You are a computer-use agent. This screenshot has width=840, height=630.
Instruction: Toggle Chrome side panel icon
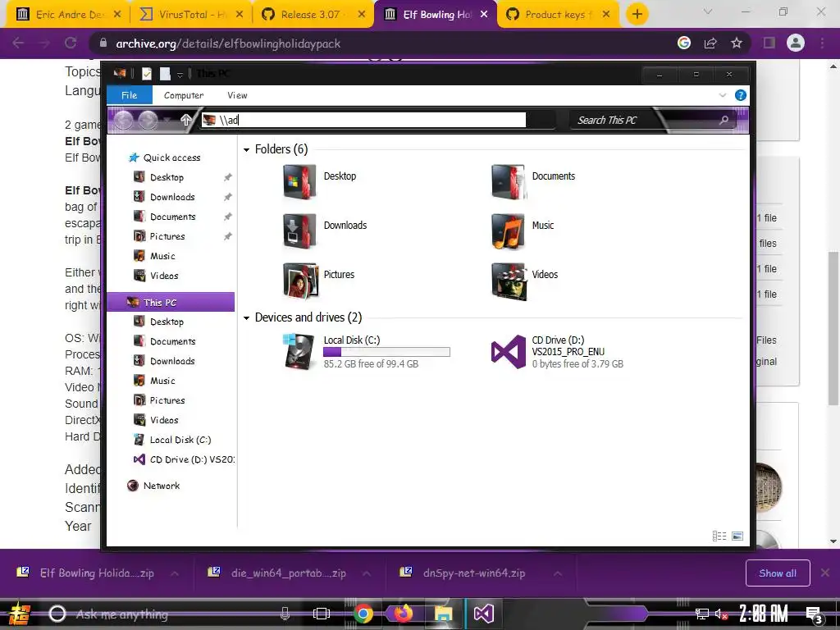769,43
